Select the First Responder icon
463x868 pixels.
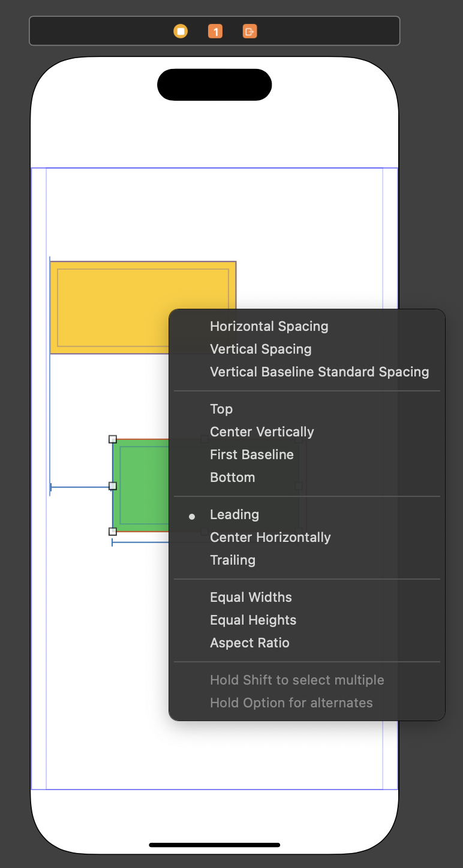click(x=215, y=31)
